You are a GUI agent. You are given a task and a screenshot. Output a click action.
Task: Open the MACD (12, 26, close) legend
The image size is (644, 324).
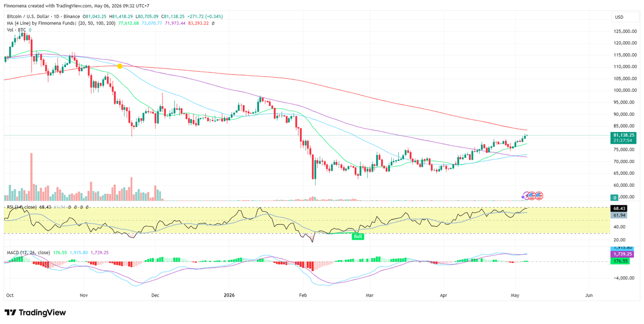(x=28, y=252)
